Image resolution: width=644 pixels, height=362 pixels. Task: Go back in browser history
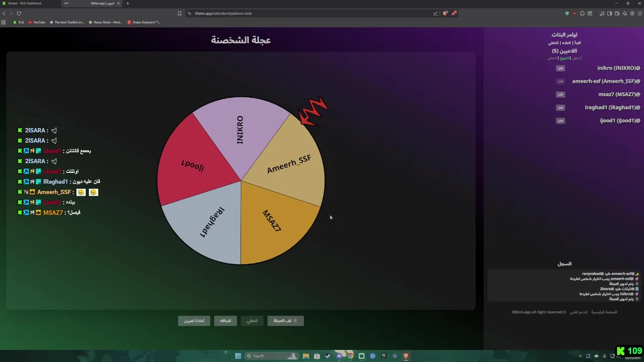[4, 13]
